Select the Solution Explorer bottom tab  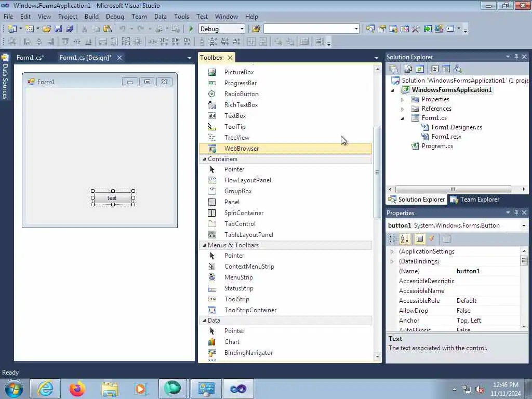click(417, 199)
